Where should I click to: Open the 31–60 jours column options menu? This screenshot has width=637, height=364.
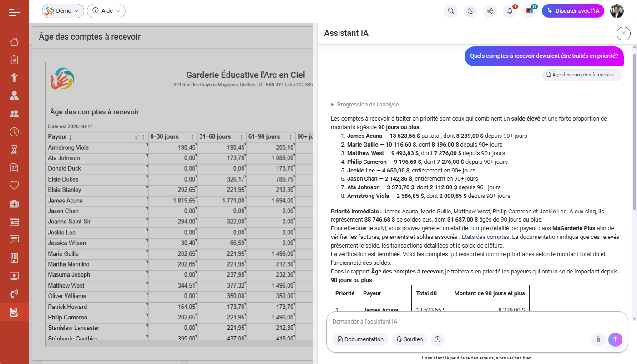[241, 137]
